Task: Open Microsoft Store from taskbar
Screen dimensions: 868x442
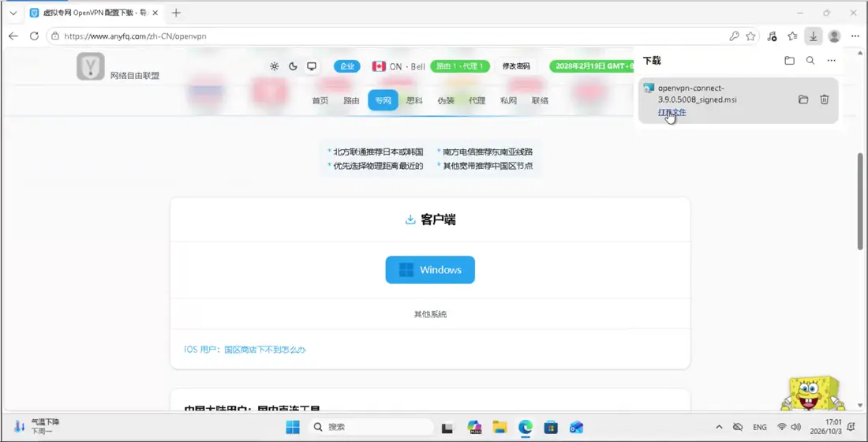Action: (551, 427)
